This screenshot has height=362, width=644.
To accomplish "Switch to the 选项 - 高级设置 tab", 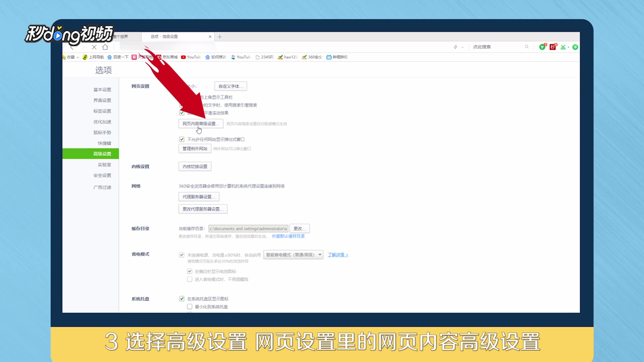I will (177, 37).
